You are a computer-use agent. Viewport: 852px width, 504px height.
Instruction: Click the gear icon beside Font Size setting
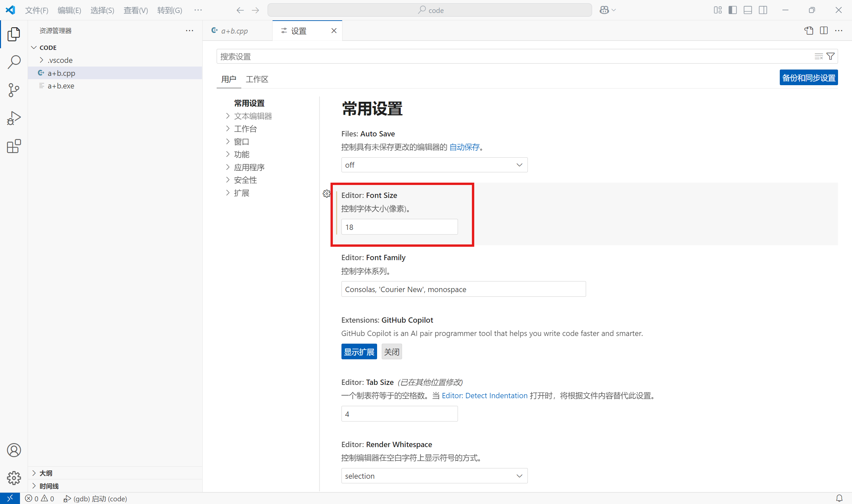[x=326, y=194]
